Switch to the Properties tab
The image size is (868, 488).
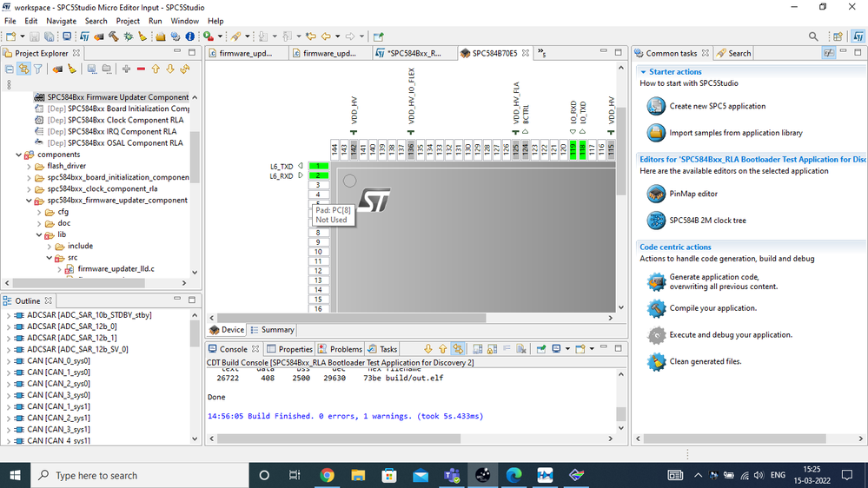coord(289,349)
